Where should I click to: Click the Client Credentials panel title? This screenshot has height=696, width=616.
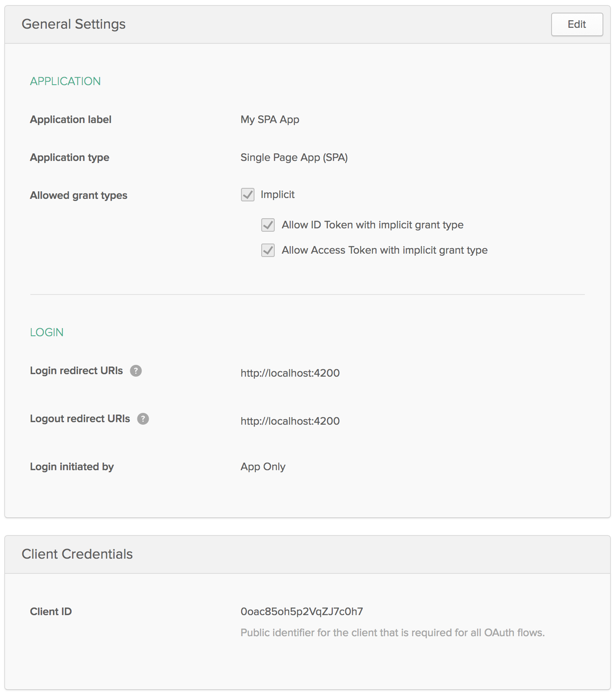(x=77, y=554)
